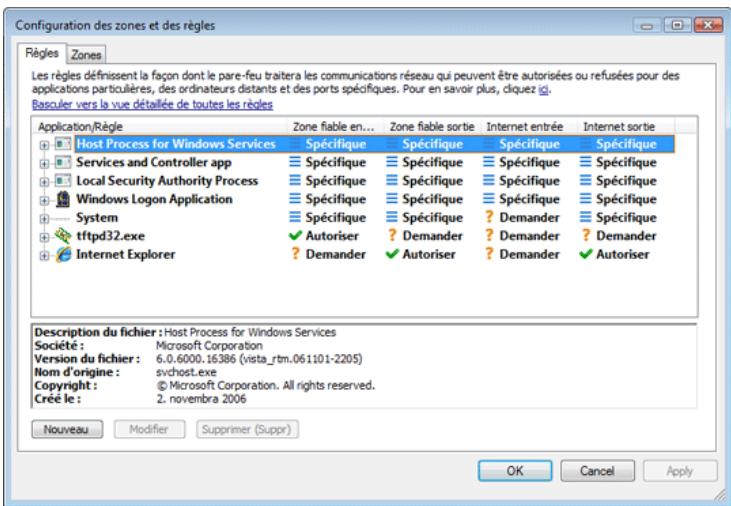Viewport: 731px width, 506px height.
Task: Expand the Local Security Authority Process row
Action: coord(44,182)
